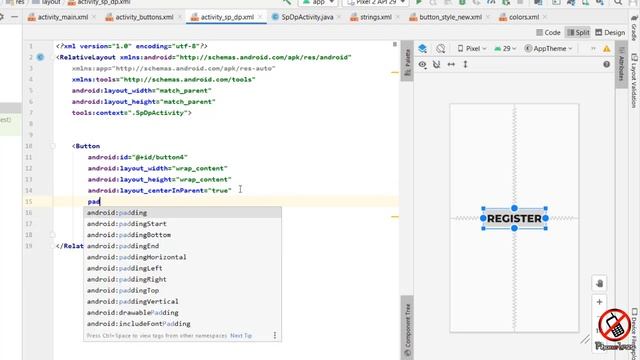The width and height of the screenshot is (640, 360).
Task: Choose android:drawablePadding suggestion
Action: click(x=182, y=312)
